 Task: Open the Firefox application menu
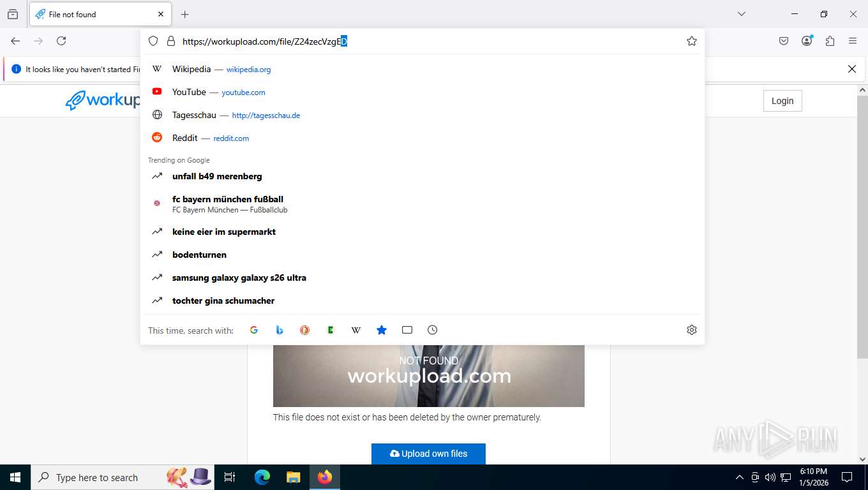tap(853, 41)
